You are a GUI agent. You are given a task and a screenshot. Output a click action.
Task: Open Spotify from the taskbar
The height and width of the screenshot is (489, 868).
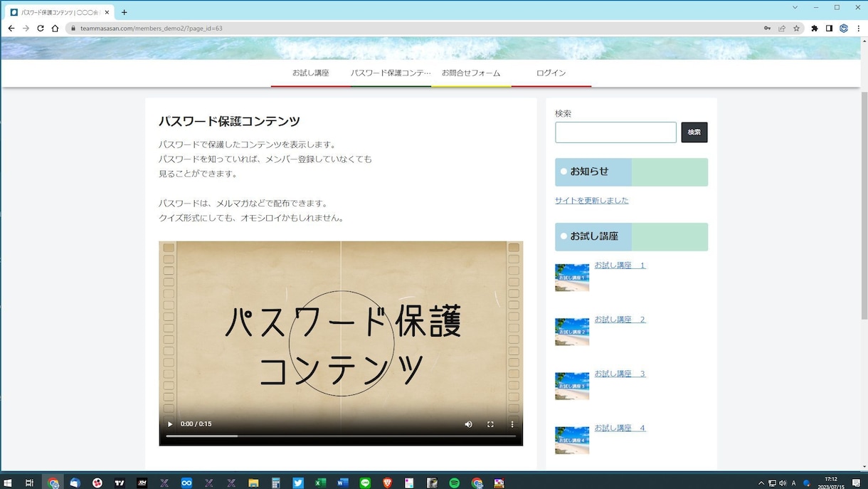(x=455, y=483)
